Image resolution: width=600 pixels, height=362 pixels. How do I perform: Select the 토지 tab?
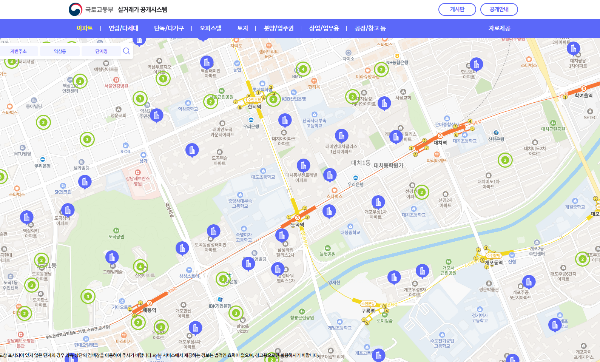[243, 28]
